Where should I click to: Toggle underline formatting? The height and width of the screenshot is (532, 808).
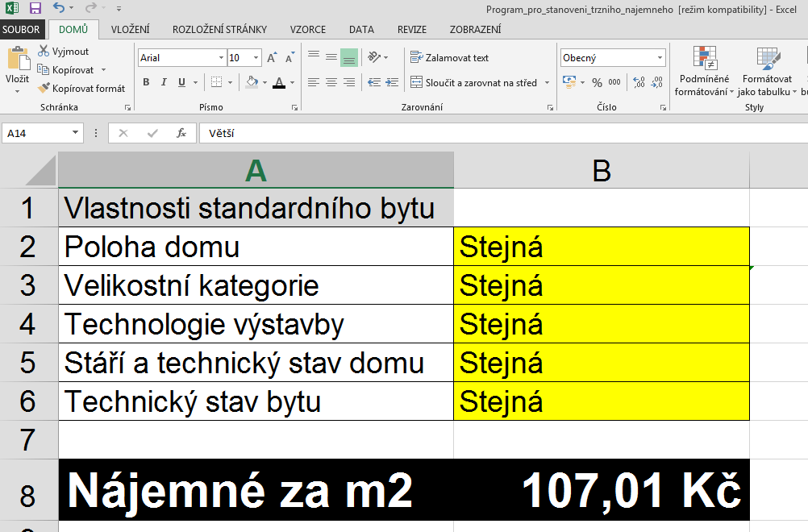(x=181, y=82)
